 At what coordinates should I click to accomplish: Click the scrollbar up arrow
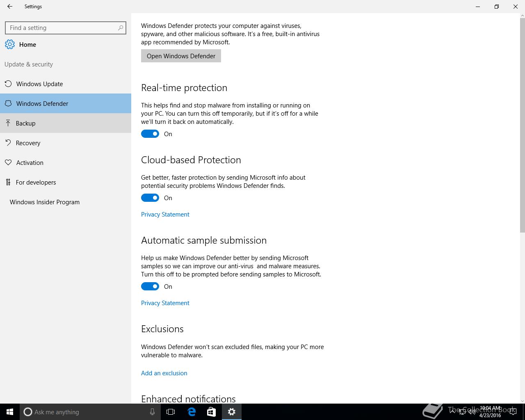tap(522, 16)
